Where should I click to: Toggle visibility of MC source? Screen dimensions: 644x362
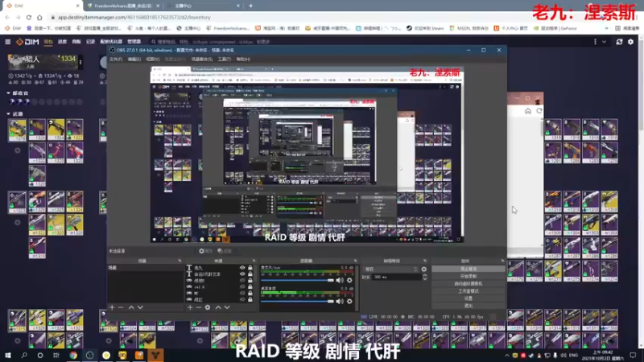242,293
